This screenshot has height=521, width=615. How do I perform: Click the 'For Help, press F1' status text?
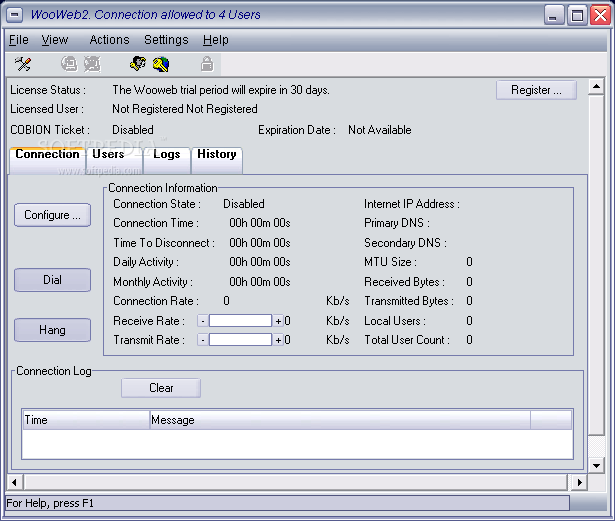pos(50,503)
